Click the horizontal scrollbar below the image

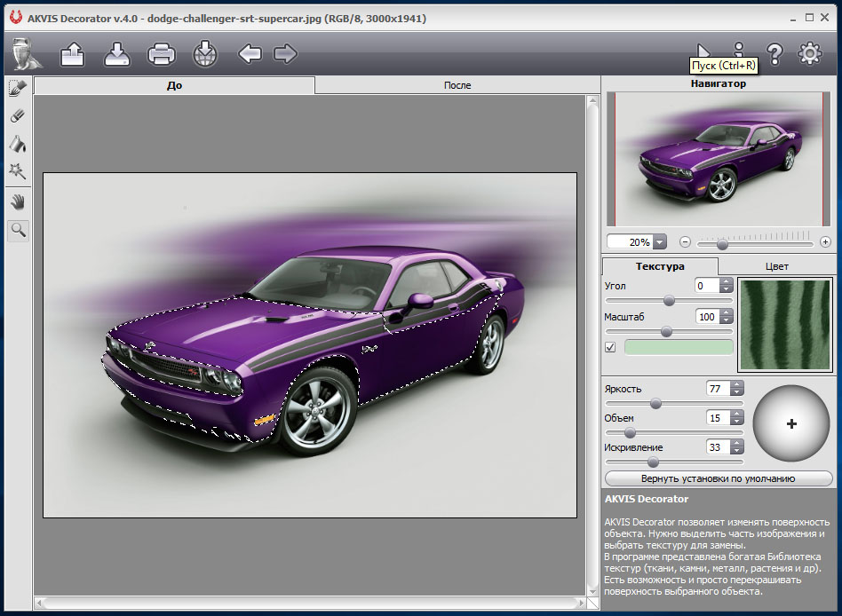click(310, 603)
